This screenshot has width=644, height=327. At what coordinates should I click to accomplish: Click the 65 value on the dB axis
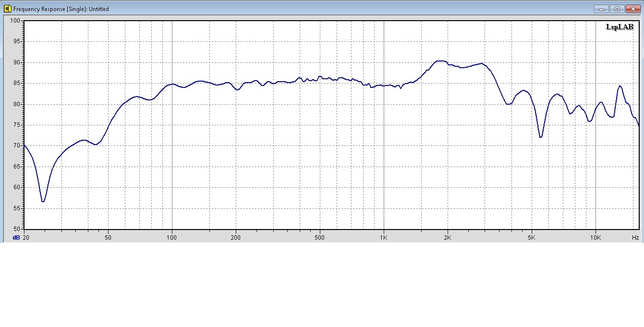(17, 167)
